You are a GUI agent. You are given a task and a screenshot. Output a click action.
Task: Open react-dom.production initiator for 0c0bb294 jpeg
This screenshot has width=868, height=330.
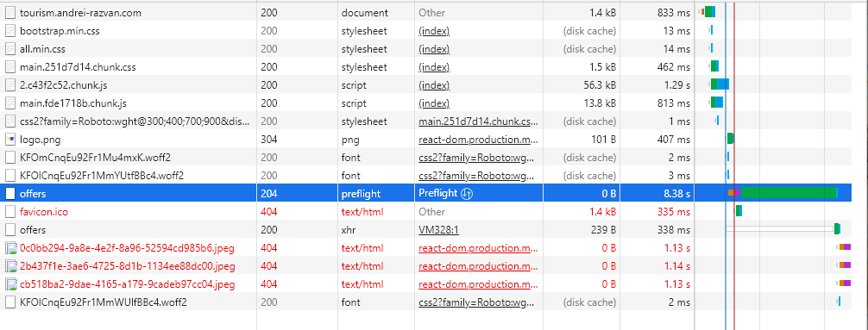click(x=478, y=248)
